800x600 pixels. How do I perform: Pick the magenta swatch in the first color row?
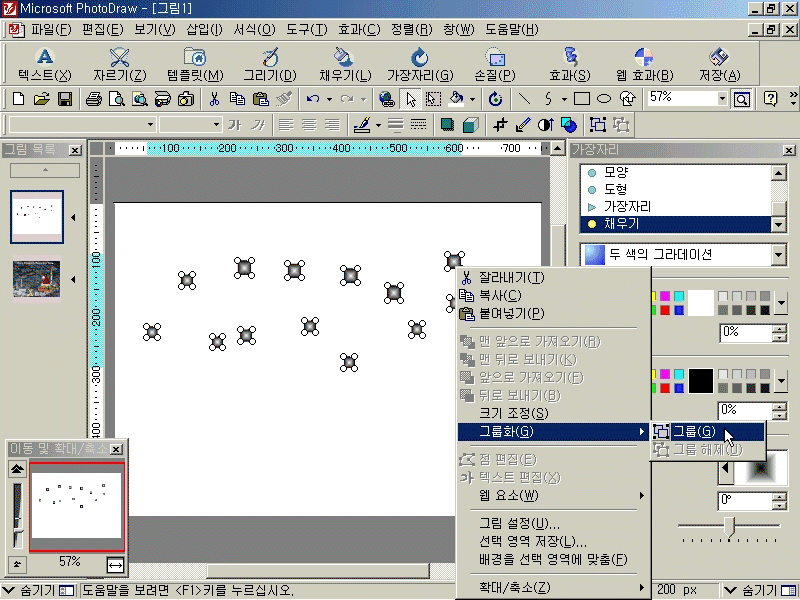tap(665, 296)
